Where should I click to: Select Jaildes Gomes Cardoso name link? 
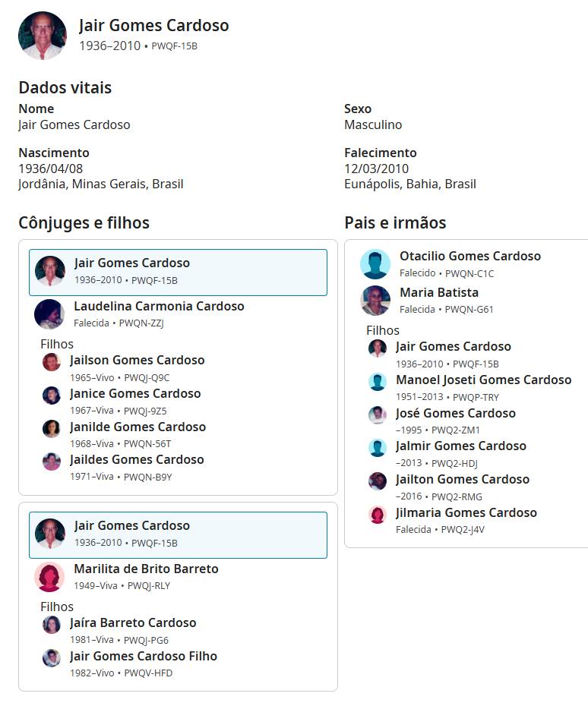tap(137, 459)
